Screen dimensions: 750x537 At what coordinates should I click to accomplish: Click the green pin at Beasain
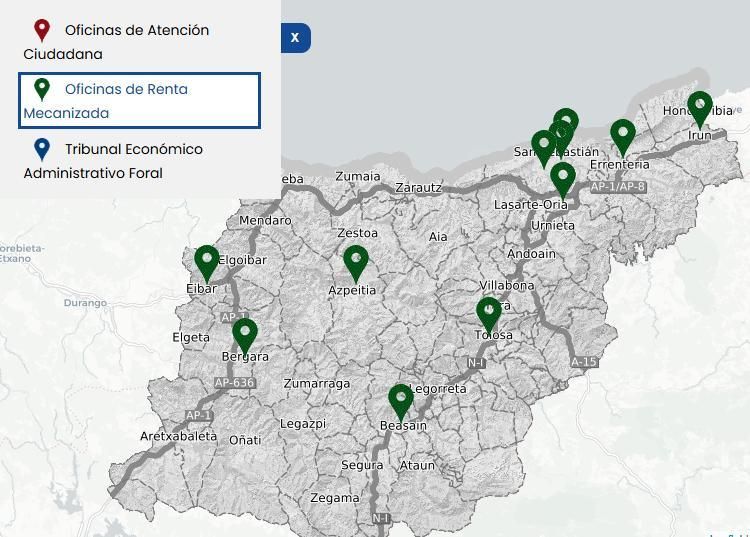[x=401, y=400]
